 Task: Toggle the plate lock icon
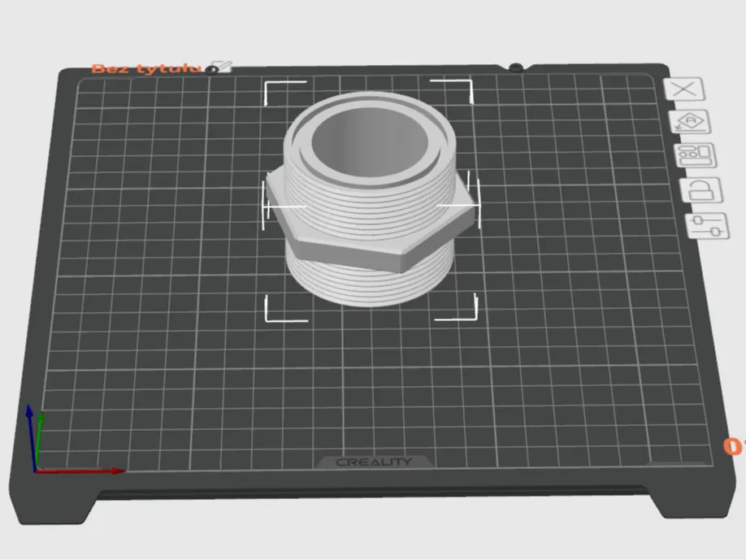tap(702, 190)
